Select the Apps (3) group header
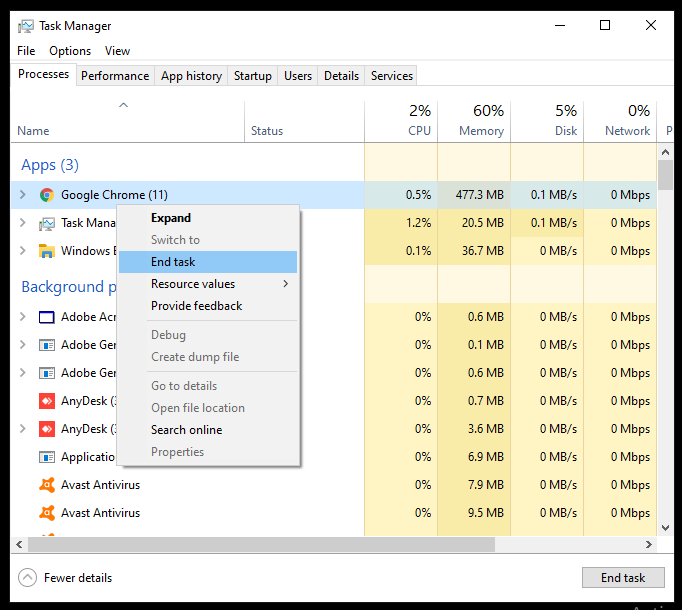The image size is (682, 610). pos(50,165)
